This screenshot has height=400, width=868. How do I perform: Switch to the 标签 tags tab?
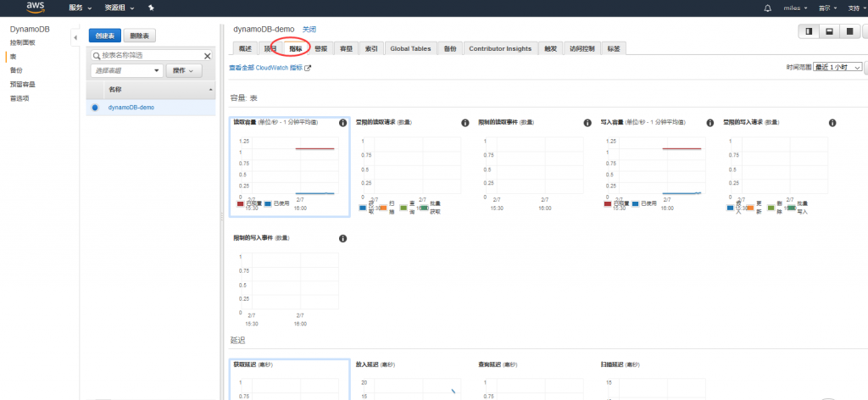coord(614,48)
